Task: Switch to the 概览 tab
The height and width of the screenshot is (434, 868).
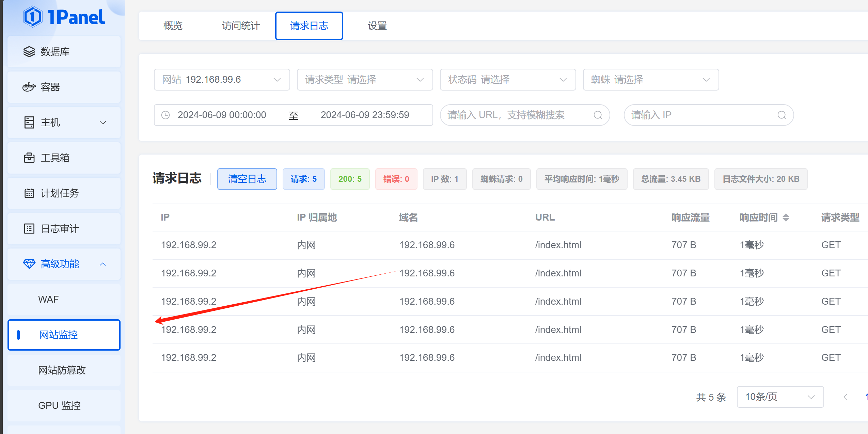Action: tap(173, 26)
